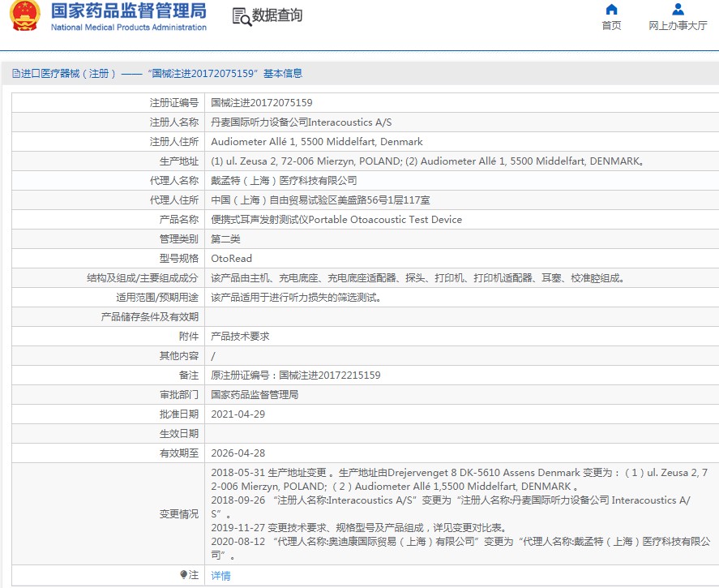The height and width of the screenshot is (588, 719).
Task: Select the 2019-11-27 变更技术要求 change entry
Action: 358,528
